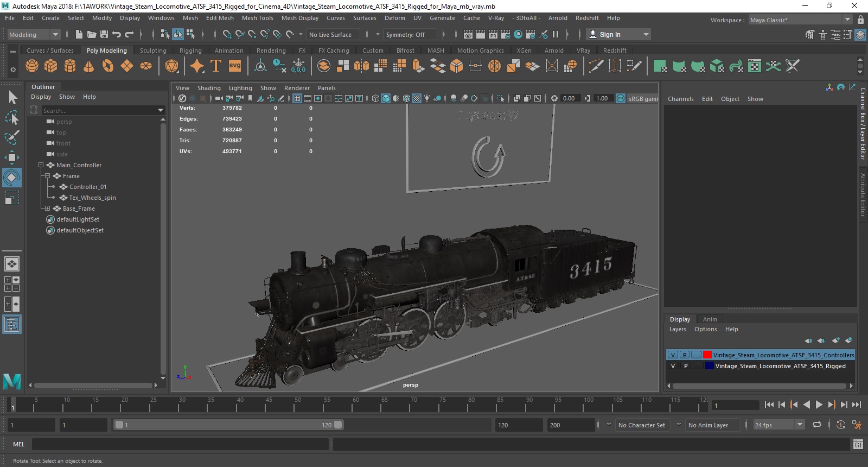Viewport: 868px width, 467px height.
Task: Open the viewport Shading menu
Action: (209, 88)
